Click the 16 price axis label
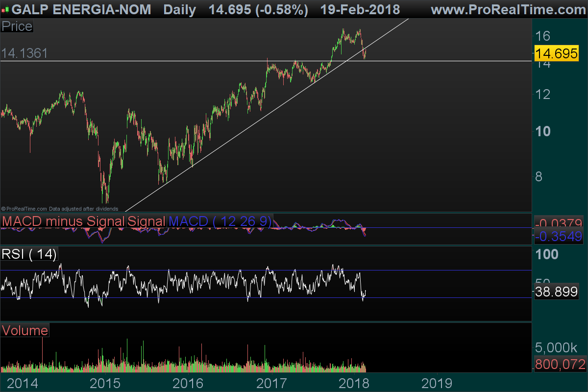Viewport: 588px width, 392px height. pyautogui.click(x=542, y=35)
